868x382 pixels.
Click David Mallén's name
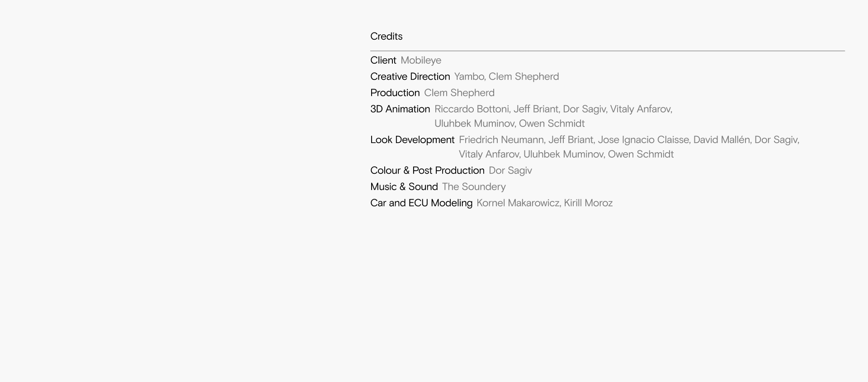tap(721, 140)
